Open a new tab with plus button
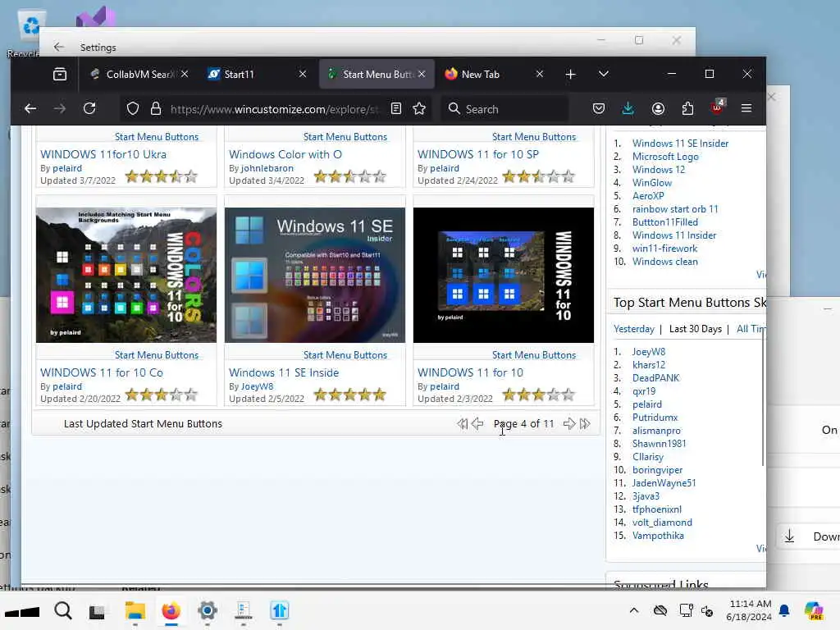 571,74
